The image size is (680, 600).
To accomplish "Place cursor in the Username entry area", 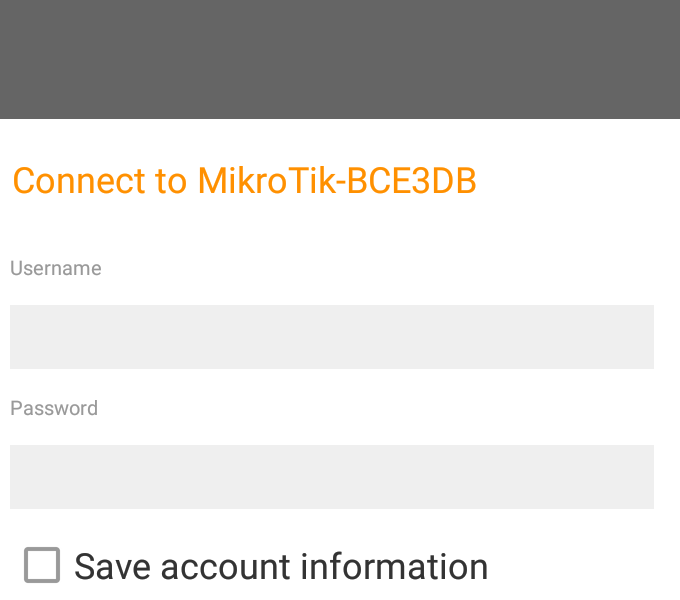I will pyautogui.click(x=332, y=337).
